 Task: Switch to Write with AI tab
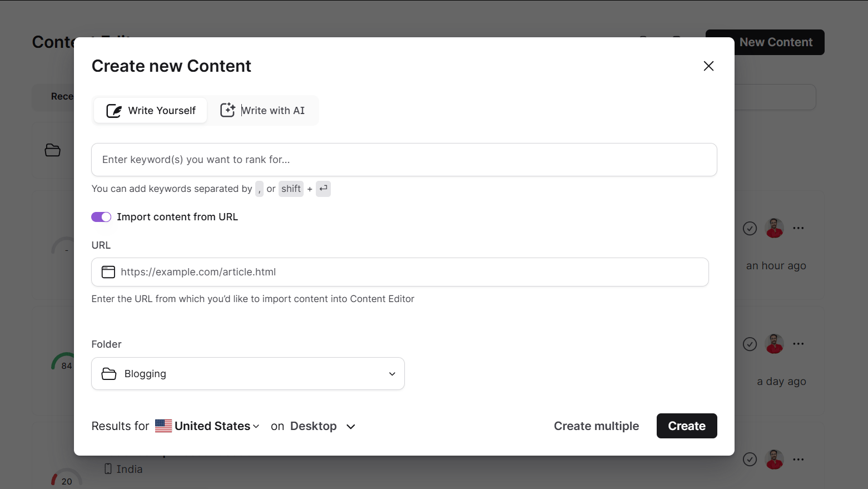tap(262, 110)
